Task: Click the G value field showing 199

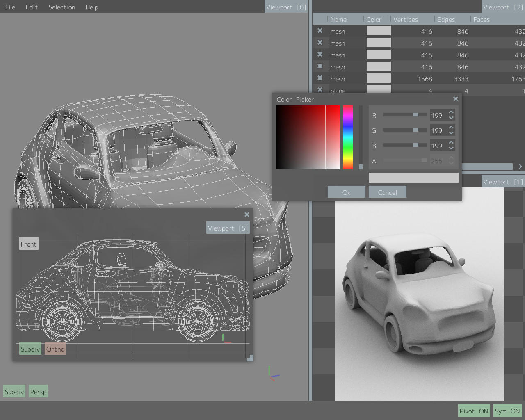Action: [x=438, y=130]
